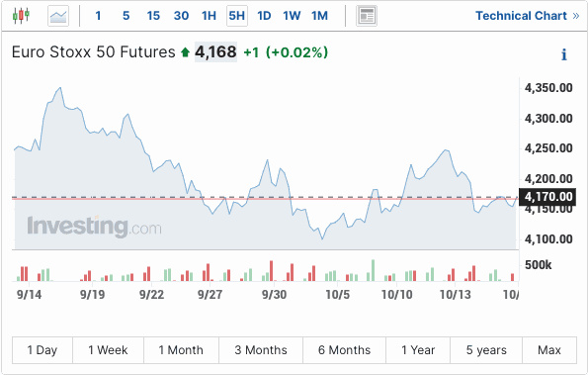Click the 10/13 date label
Image resolution: width=588 pixels, height=375 pixels.
click(455, 294)
